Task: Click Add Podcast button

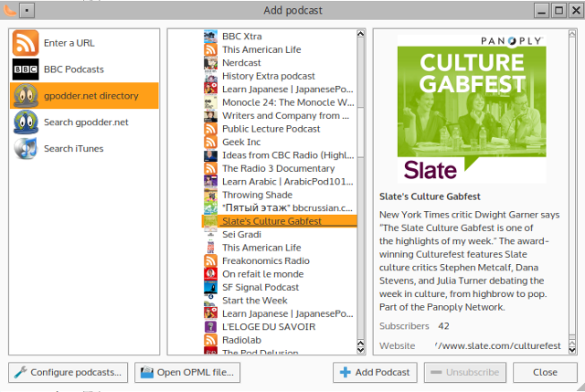Action: click(375, 372)
